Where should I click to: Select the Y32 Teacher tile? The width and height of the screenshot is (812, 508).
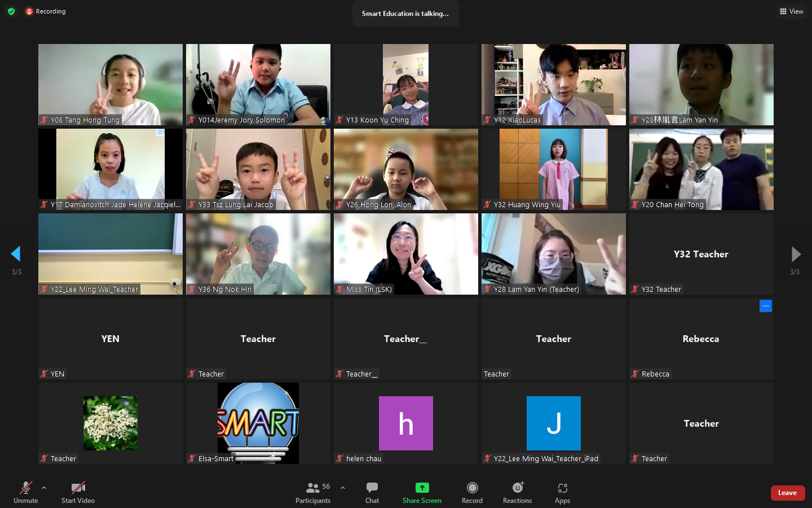701,254
